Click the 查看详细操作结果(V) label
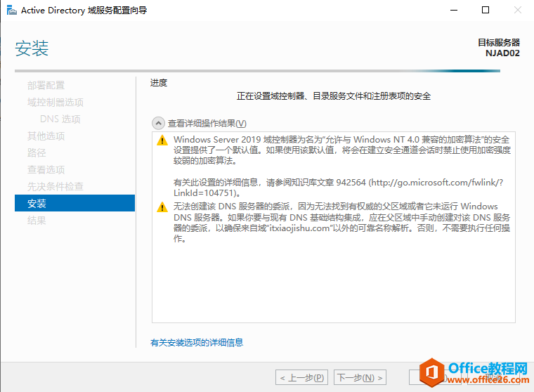The image size is (534, 392). coord(207,123)
